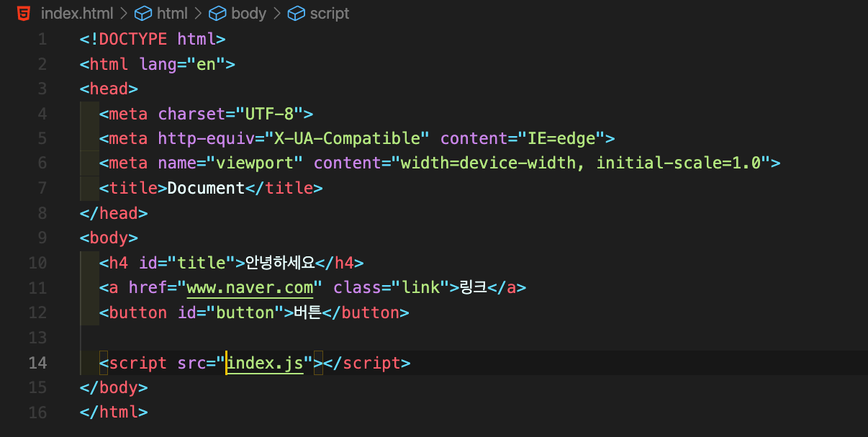Select the html breadcrumb segment
Image resolution: width=868 pixels, height=437 pixels.
click(171, 13)
